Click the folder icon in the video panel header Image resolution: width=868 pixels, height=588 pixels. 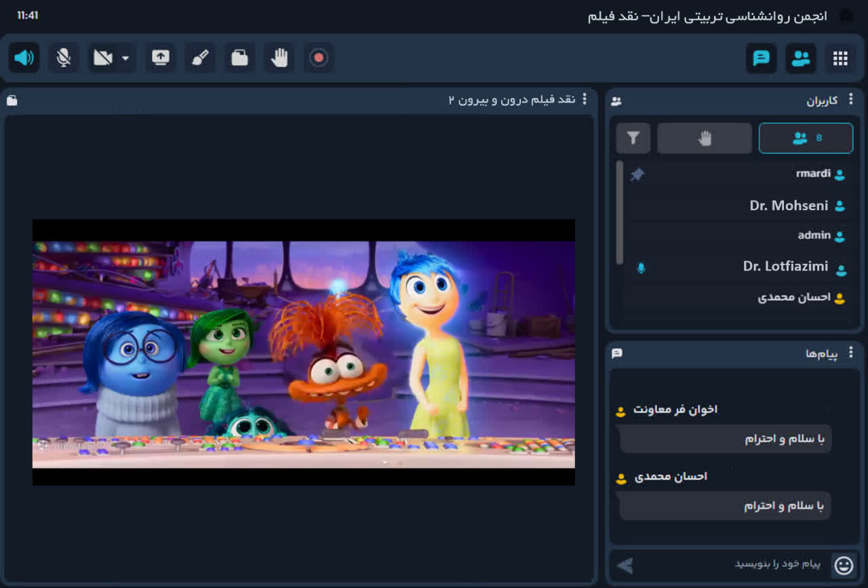point(12,100)
